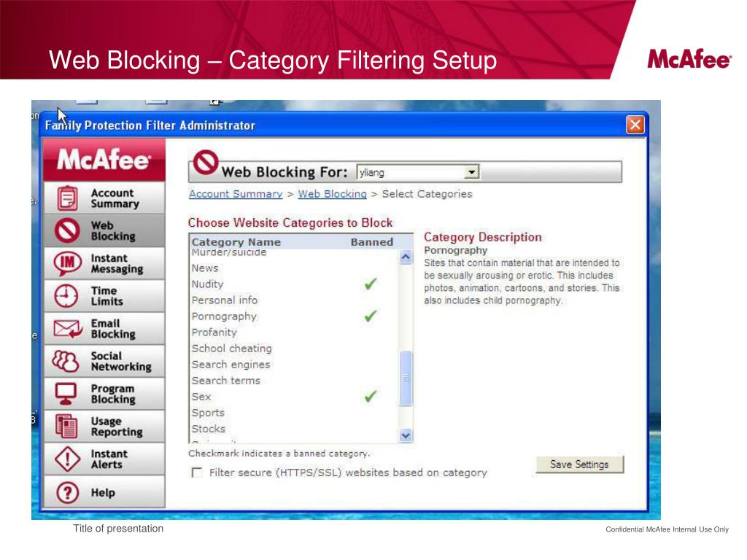This screenshot has width=747, height=560.
Task: Open the Instant Alerts warning diamond icon
Action: (x=67, y=459)
